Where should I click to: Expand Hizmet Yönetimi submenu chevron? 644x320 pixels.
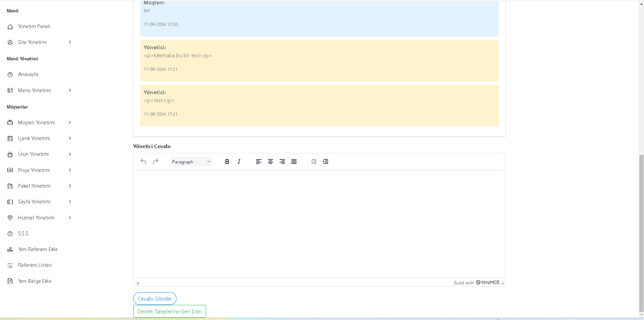70,218
